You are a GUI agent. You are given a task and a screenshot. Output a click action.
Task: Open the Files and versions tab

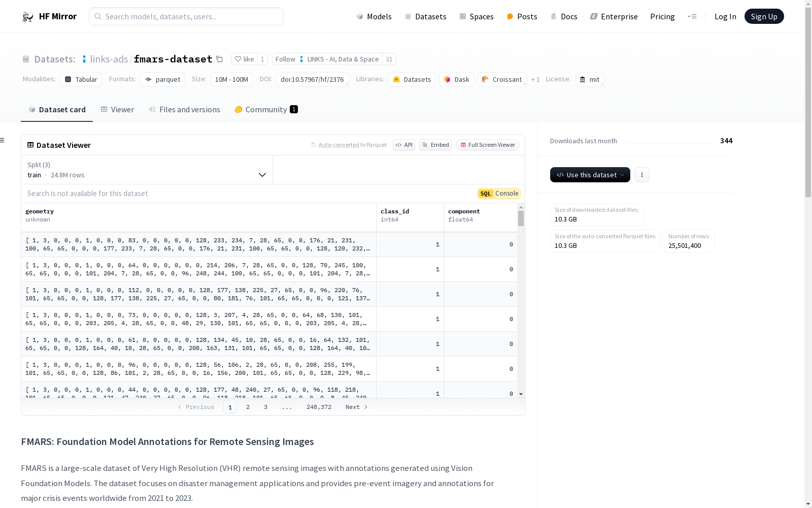184,110
